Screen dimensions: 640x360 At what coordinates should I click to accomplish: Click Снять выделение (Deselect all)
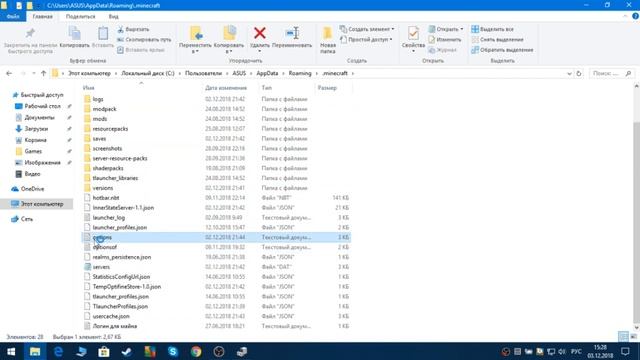[x=497, y=40]
